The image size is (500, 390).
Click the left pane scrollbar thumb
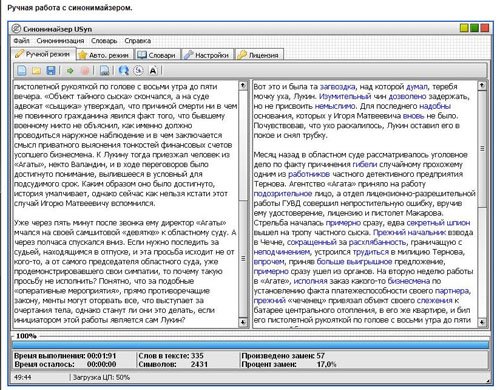click(x=243, y=258)
